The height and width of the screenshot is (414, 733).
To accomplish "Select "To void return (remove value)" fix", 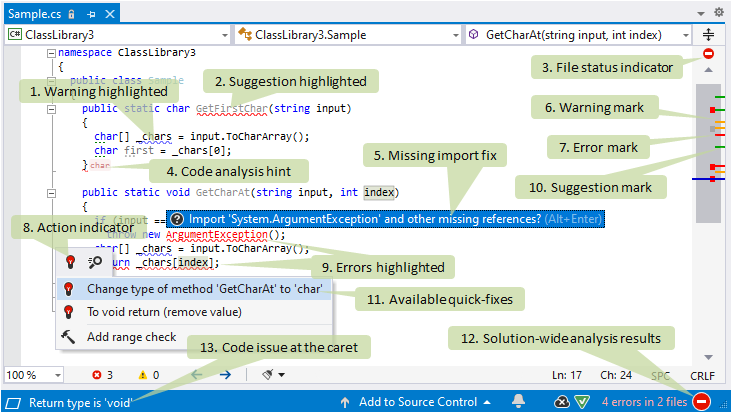I will pos(164,312).
